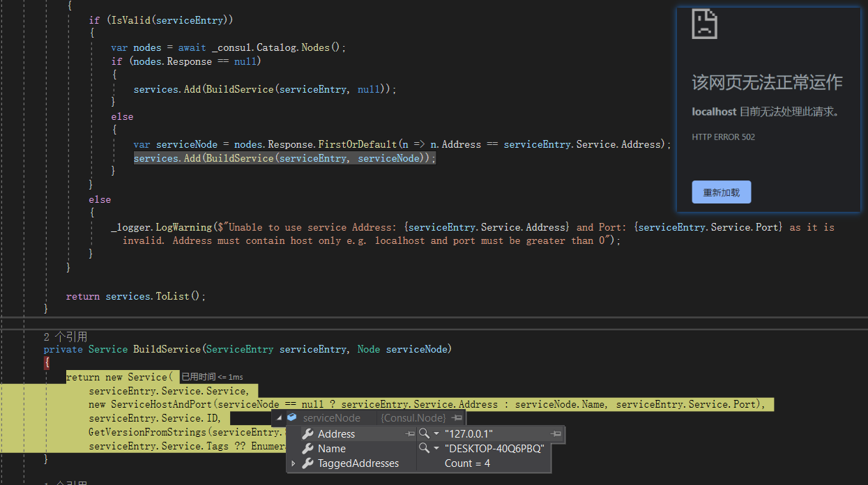Image resolution: width=868 pixels, height=485 pixels.
Task: Click the localhost 目前无法处理此请求 message
Action: [766, 111]
